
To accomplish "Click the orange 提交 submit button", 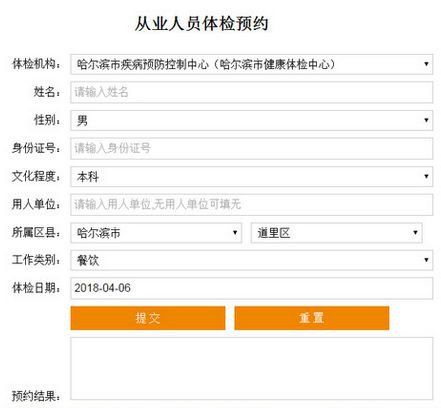I will point(148,318).
